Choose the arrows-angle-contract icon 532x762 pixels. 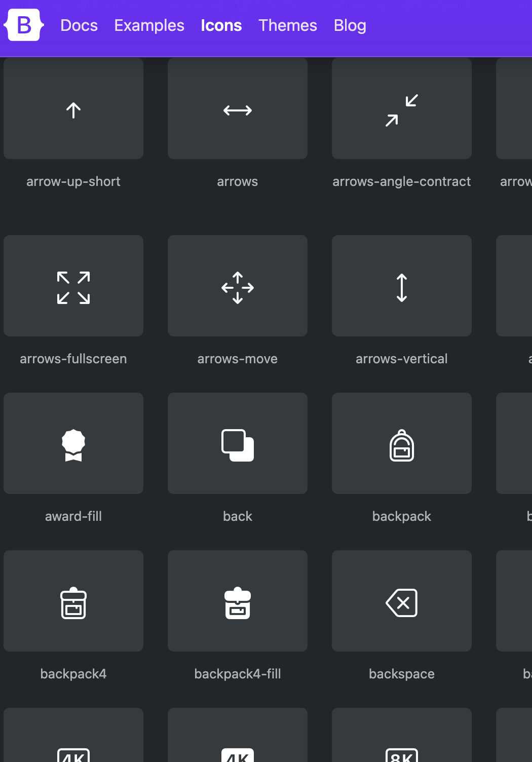402,109
